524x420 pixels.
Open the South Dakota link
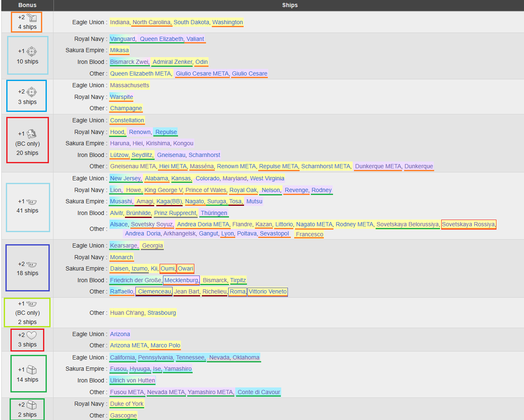coord(191,22)
